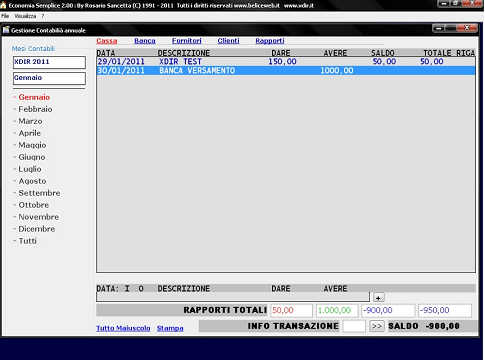Click the Economia Semplice app icon
The image size is (485, 360).
pos(3,5)
